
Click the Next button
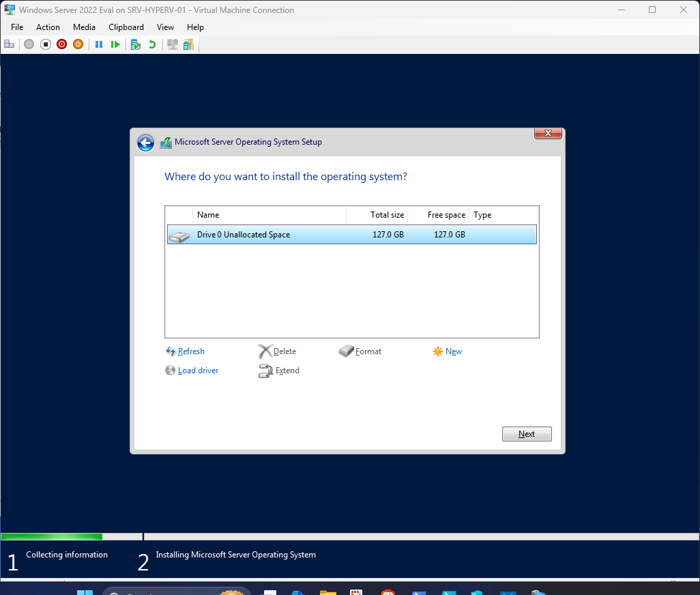[526, 433]
